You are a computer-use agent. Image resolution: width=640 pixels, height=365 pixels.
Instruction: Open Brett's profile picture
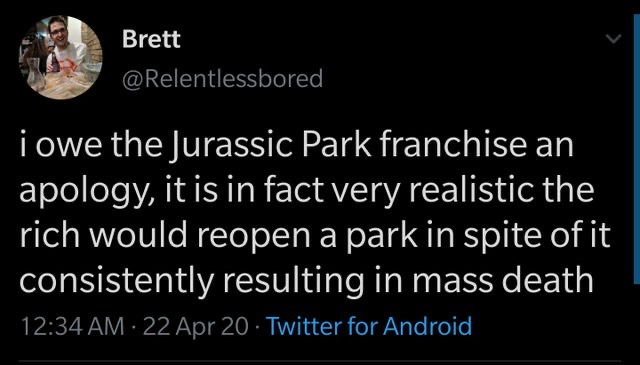(60, 58)
